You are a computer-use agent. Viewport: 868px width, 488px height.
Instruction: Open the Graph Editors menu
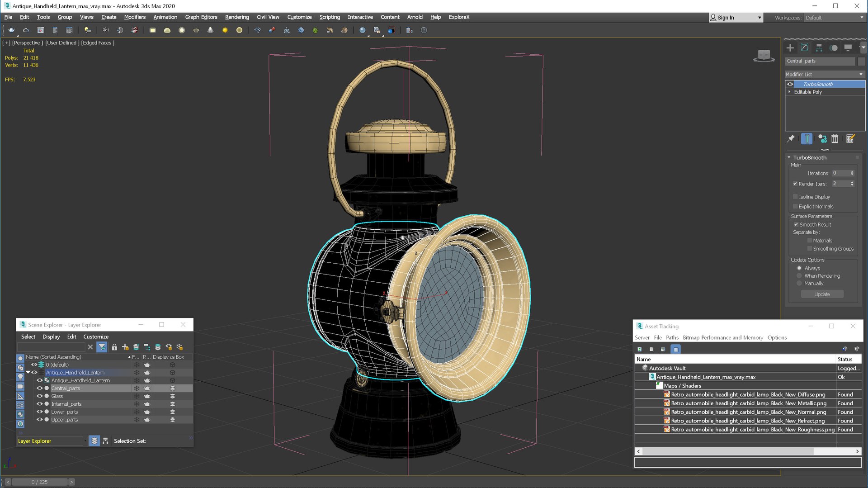pos(201,17)
